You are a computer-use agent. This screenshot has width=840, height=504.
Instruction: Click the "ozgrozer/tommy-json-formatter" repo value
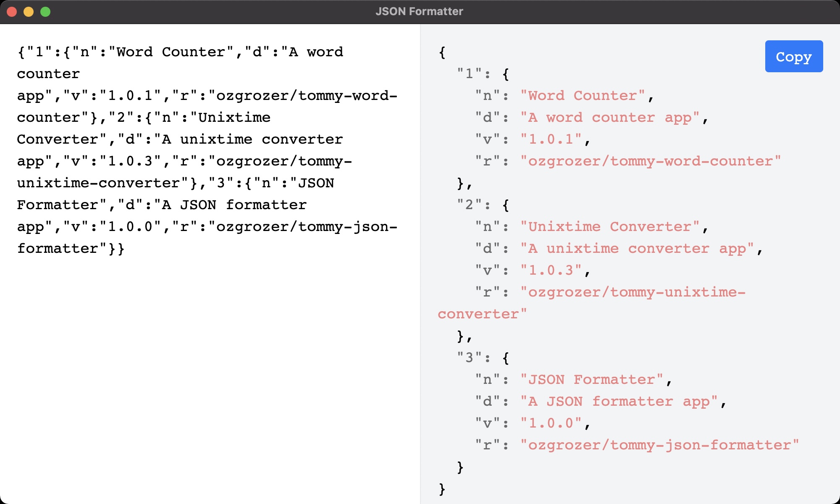pyautogui.click(x=659, y=445)
